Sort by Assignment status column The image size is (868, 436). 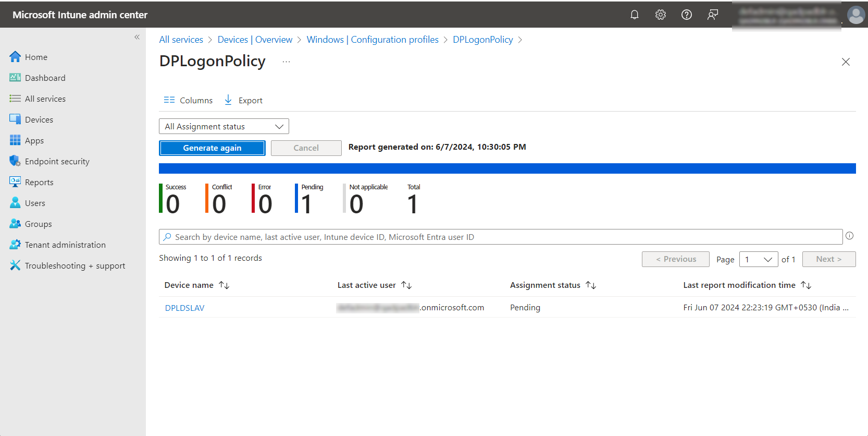click(591, 285)
